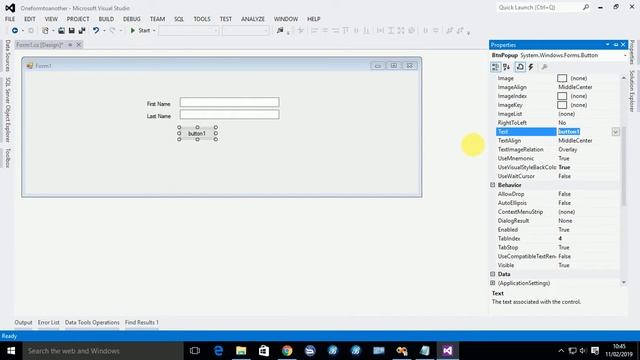Click the Last Name text box
640x360 pixels.
click(230, 114)
